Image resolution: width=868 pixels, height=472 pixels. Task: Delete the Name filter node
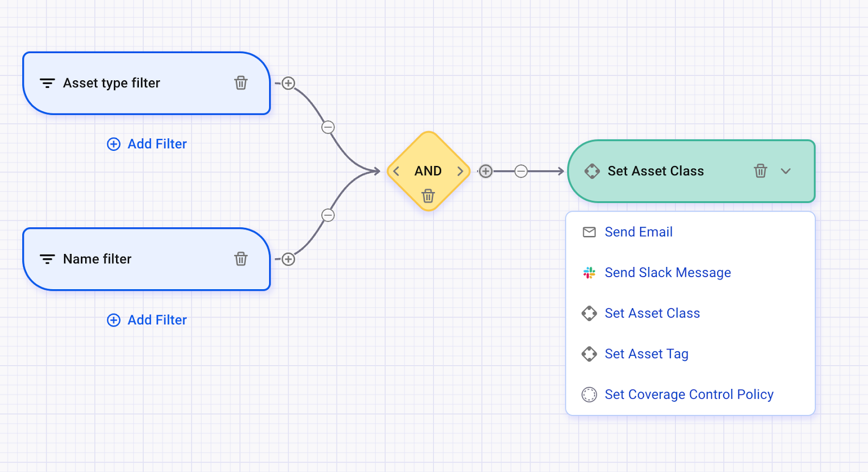coord(241,259)
